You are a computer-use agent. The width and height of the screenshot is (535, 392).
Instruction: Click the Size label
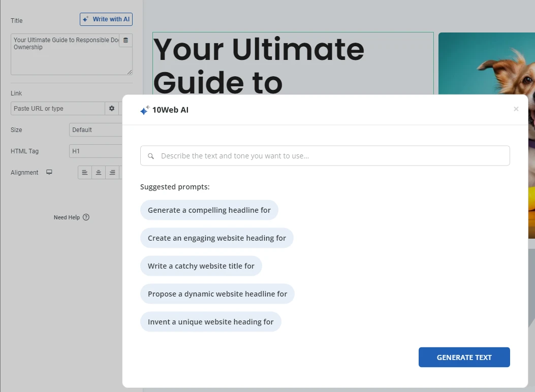tap(16, 130)
